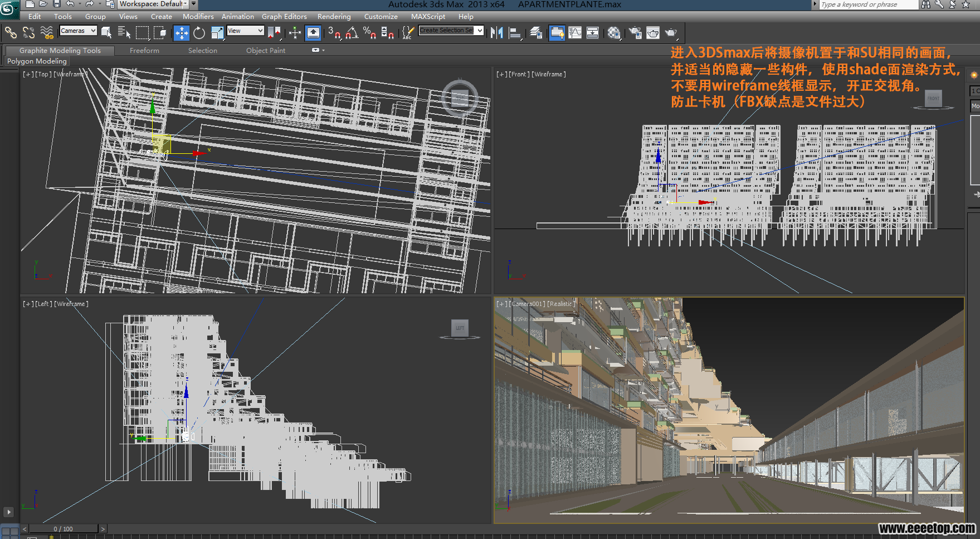Viewport: 980px width, 539px height.
Task: Toggle Keyboard Shortcut Override
Action: [x=313, y=33]
